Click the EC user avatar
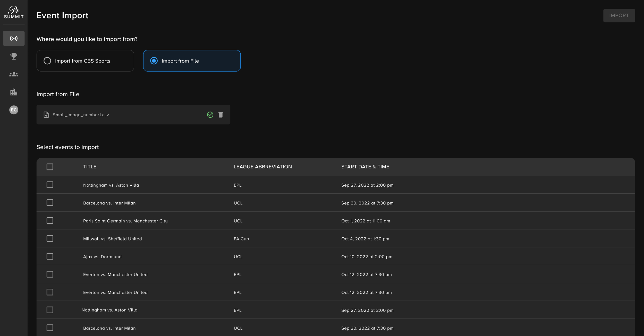This screenshot has height=336, width=644. point(14,110)
